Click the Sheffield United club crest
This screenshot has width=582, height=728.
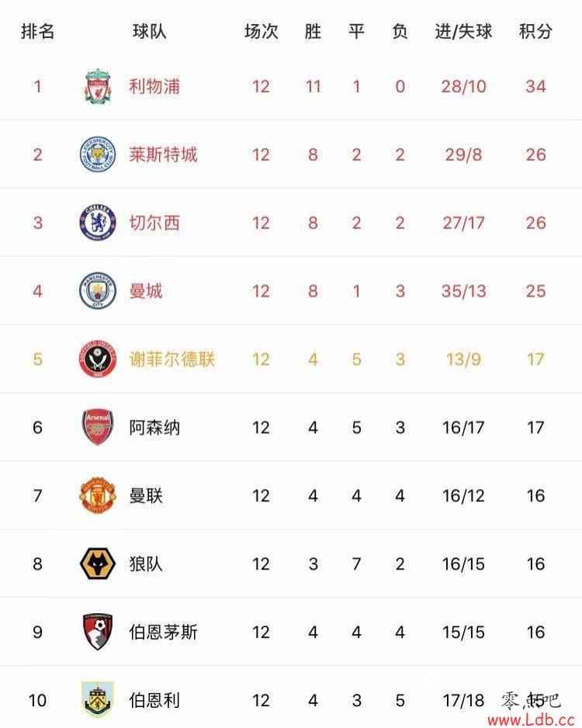point(98,359)
